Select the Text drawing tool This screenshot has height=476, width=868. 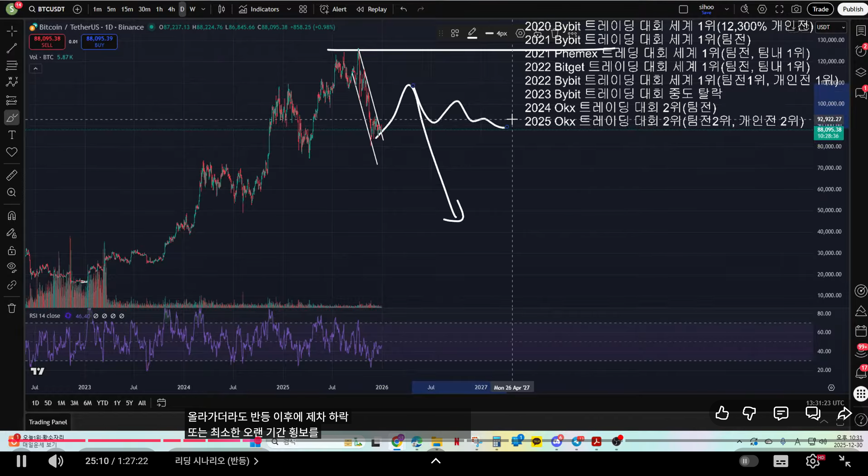[12, 135]
